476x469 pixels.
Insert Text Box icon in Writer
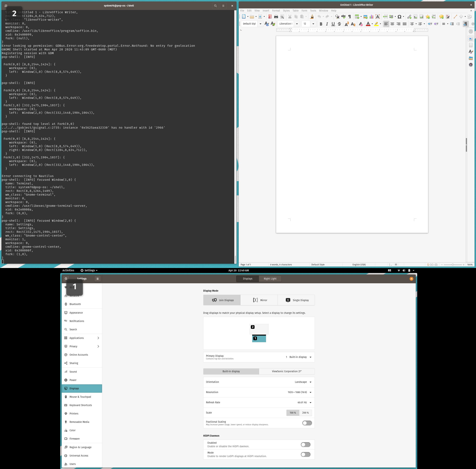pos(378,17)
